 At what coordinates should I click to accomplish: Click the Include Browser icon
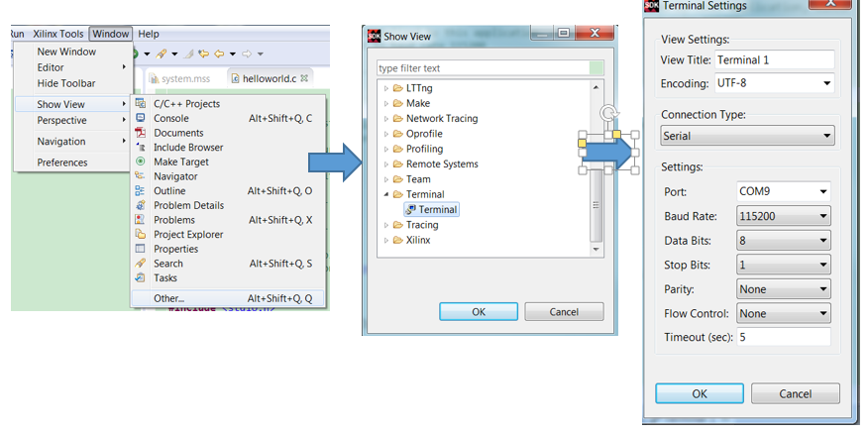pos(141,147)
